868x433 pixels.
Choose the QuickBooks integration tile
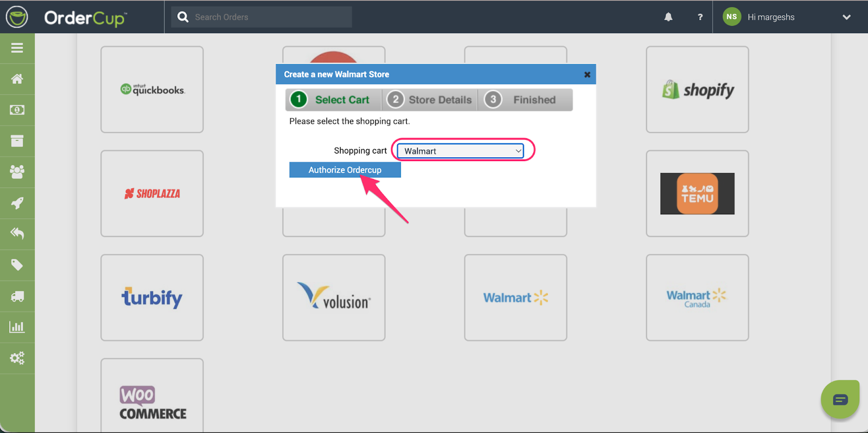pos(152,90)
